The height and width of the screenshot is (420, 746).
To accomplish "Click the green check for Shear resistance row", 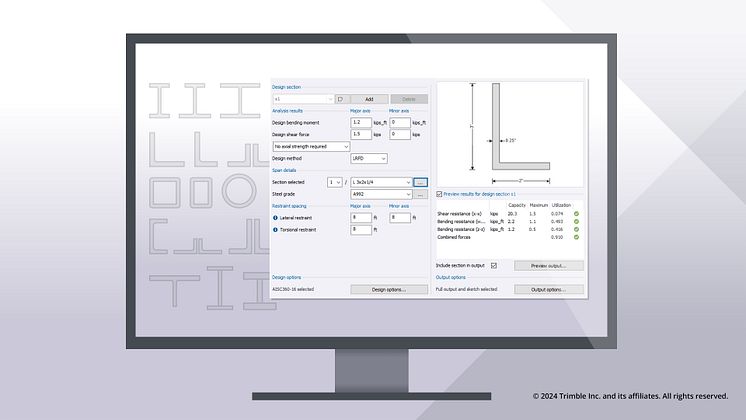I will [576, 213].
